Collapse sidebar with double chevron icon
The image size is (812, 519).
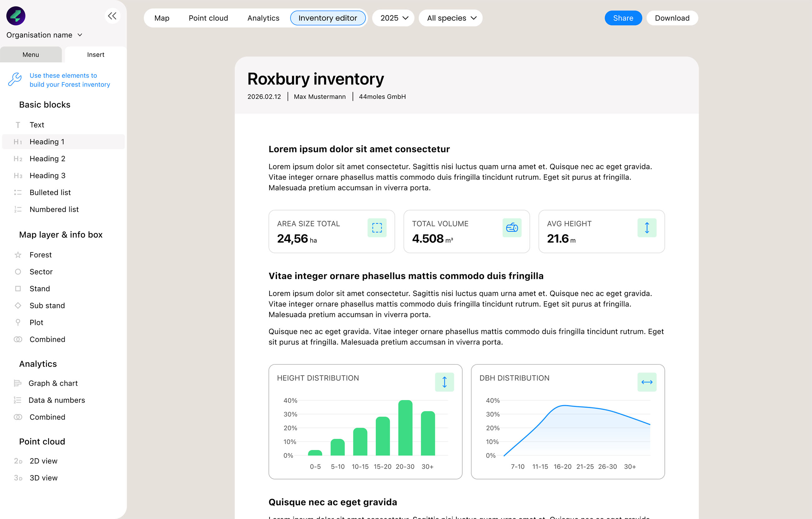pyautogui.click(x=112, y=16)
